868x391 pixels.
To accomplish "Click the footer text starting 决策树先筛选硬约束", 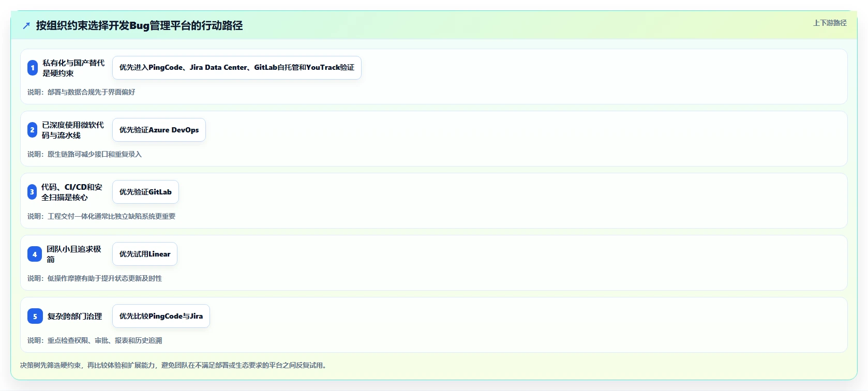I will (173, 365).
